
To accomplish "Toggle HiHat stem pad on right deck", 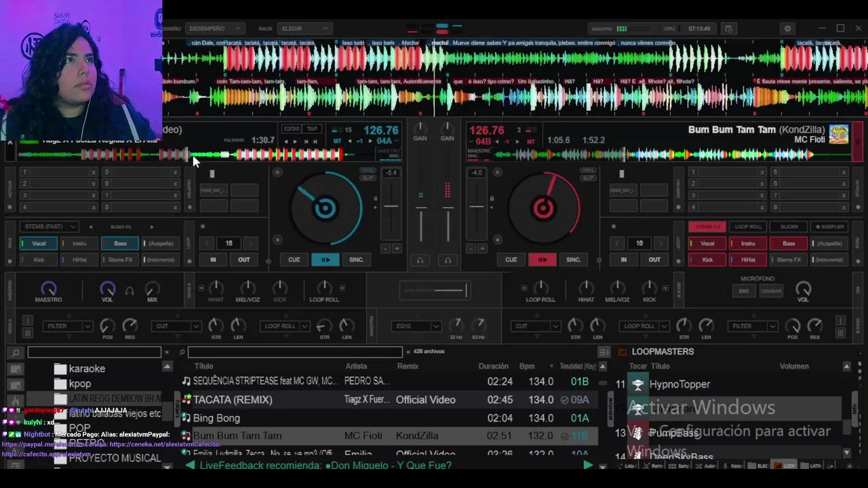I will coord(748,260).
